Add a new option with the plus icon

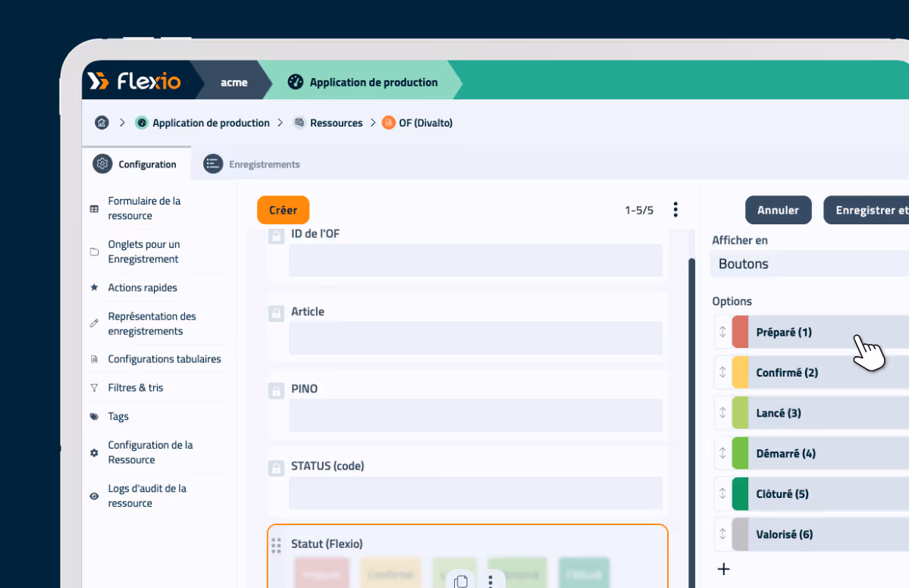(723, 569)
